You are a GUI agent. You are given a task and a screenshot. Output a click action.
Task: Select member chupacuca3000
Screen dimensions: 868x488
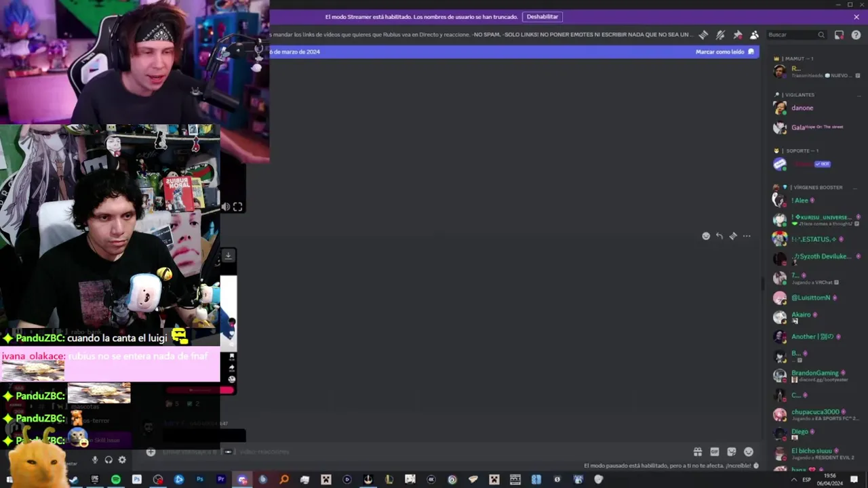tap(816, 414)
